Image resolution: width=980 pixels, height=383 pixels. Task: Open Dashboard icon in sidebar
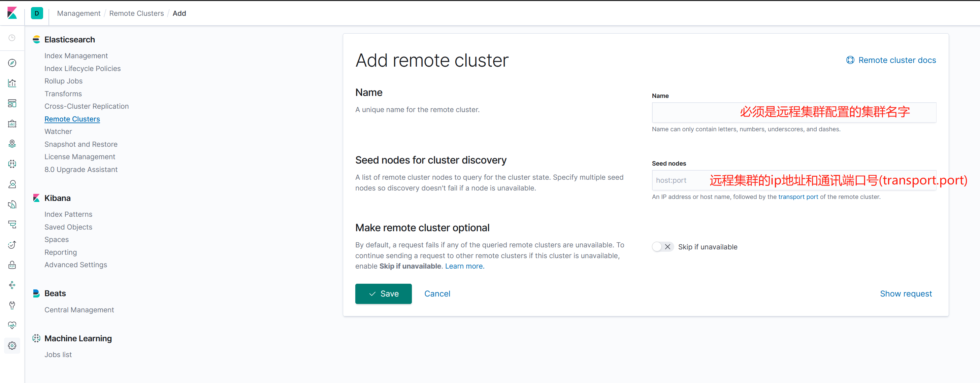[x=12, y=103]
